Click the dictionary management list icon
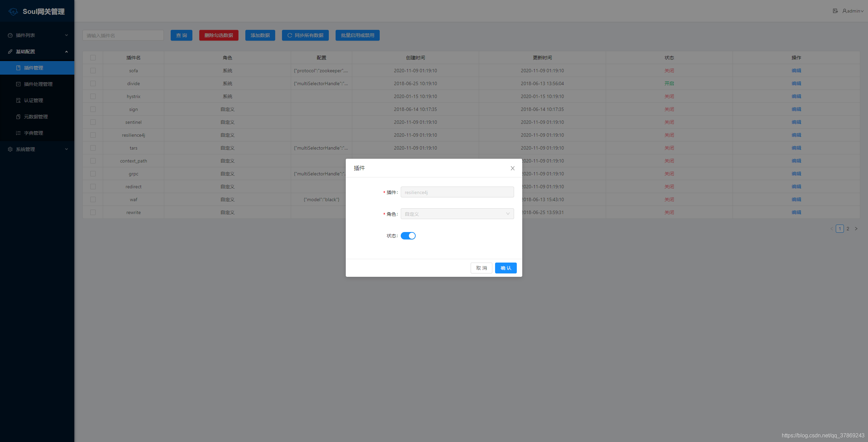Image resolution: width=868 pixels, height=442 pixels. (x=18, y=133)
